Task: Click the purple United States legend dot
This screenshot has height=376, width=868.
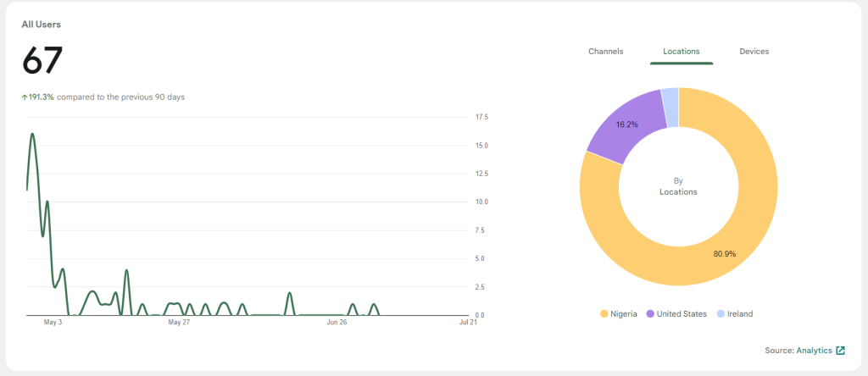Action: click(x=650, y=314)
